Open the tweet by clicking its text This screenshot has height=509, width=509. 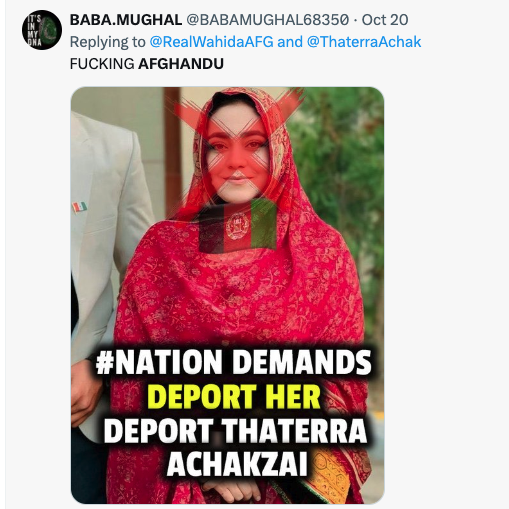click(x=147, y=64)
